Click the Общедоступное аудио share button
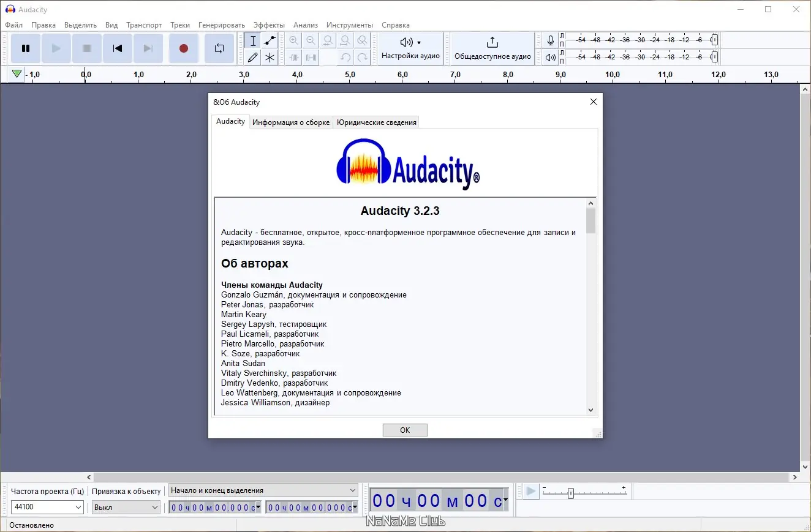The width and height of the screenshot is (811, 532). (492, 48)
